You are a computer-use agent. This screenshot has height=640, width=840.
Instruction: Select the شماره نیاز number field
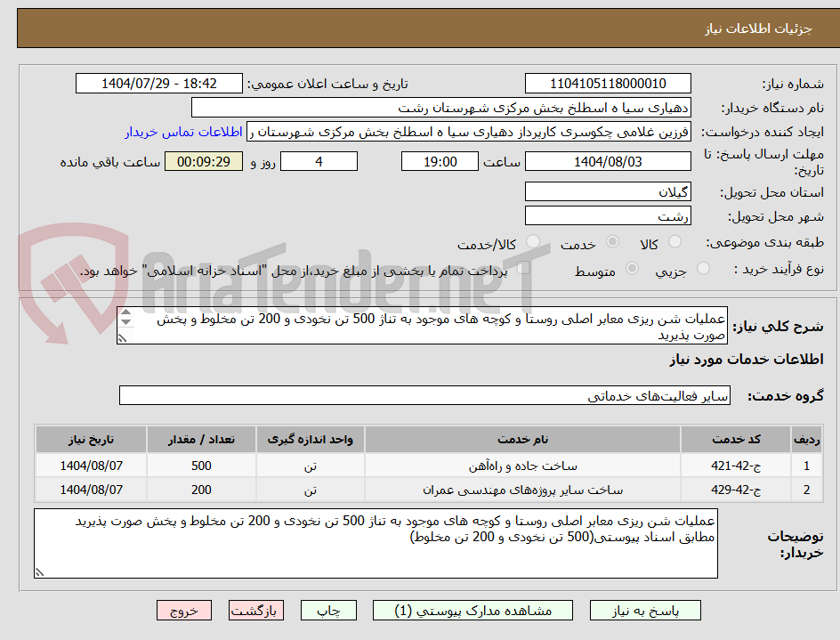click(x=608, y=84)
